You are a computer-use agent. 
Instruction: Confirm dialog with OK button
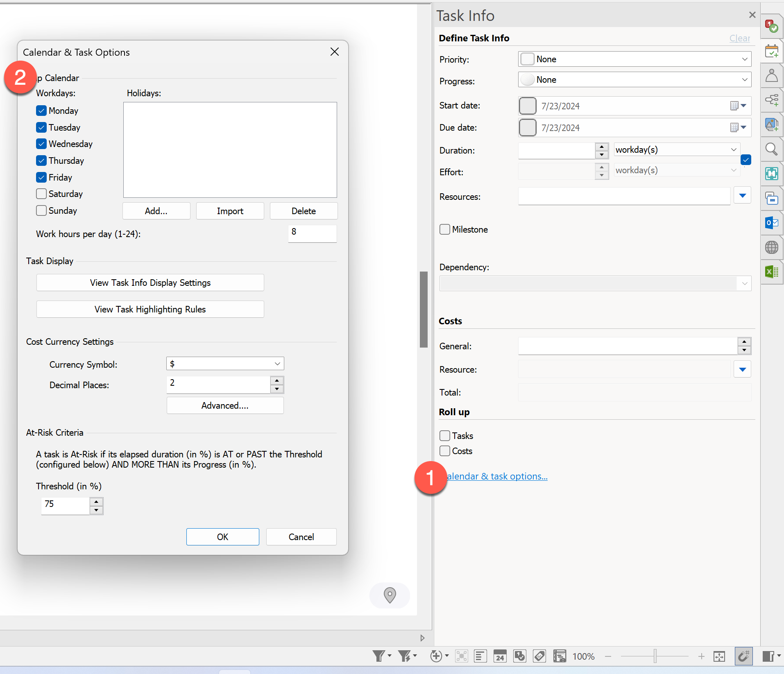222,537
